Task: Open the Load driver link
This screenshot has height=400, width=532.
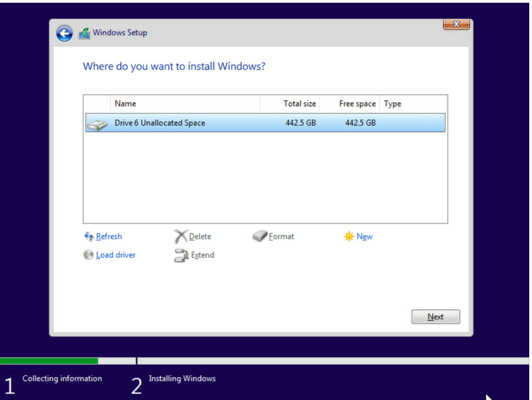Action: click(x=116, y=255)
